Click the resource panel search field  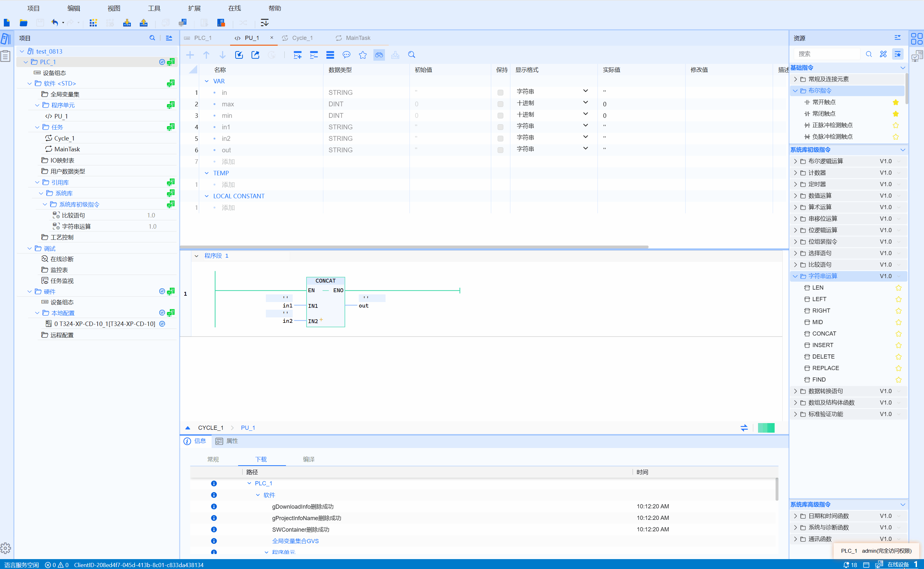coord(827,54)
